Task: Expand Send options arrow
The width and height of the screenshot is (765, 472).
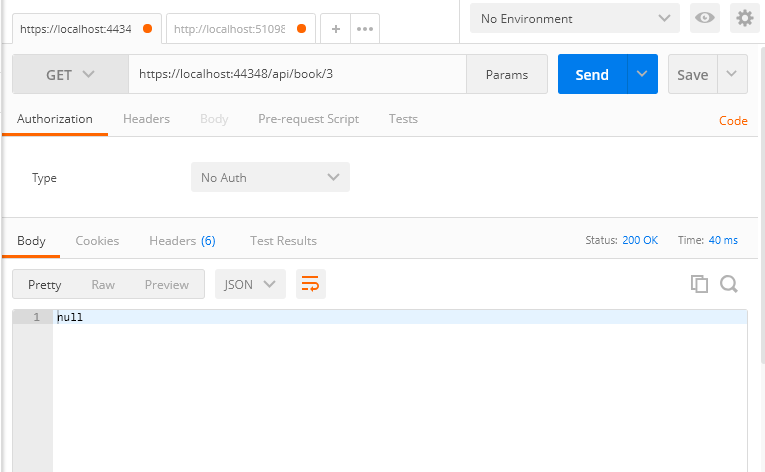Action: [642, 74]
